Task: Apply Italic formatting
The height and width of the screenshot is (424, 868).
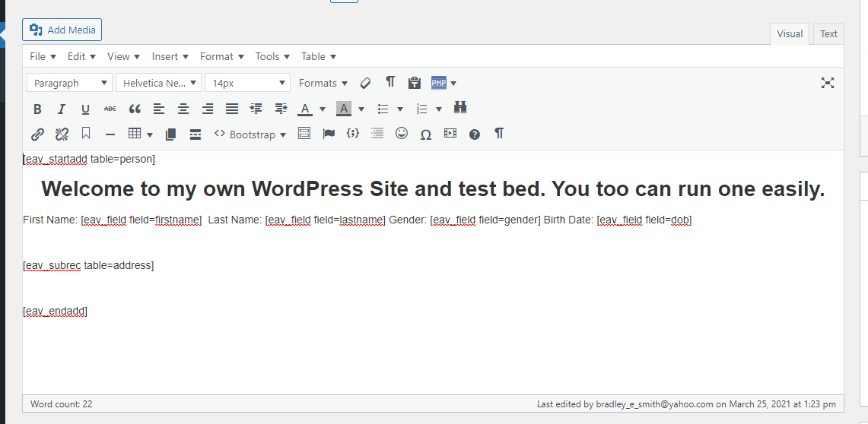Action: [x=62, y=109]
